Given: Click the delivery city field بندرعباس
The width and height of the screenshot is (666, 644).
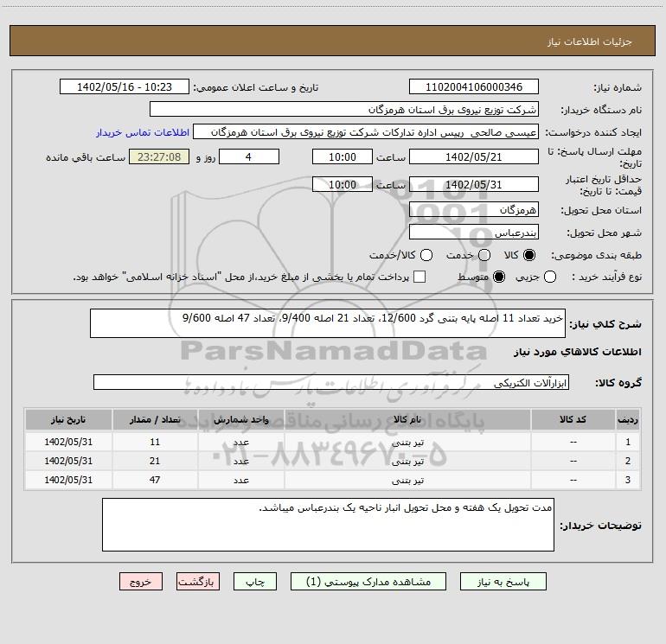Looking at the screenshot, I should pyautogui.click(x=474, y=232).
